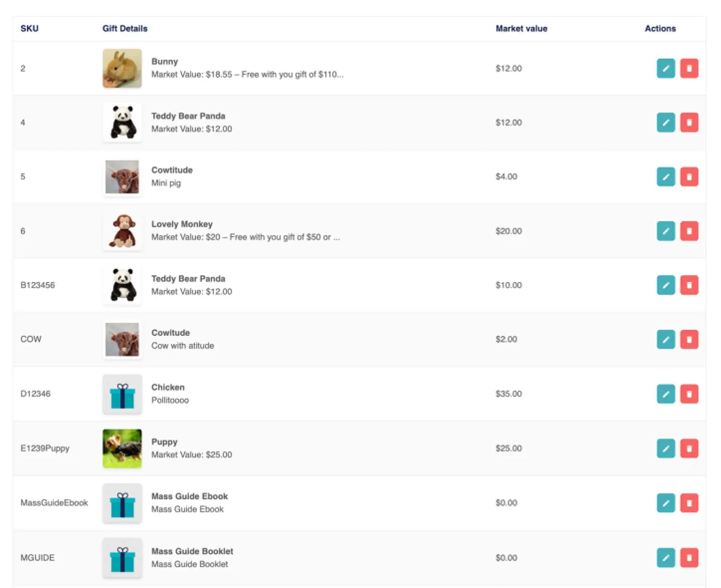Screen dimensions: 721x588
Task: Click the Market value column header
Action: tap(521, 29)
